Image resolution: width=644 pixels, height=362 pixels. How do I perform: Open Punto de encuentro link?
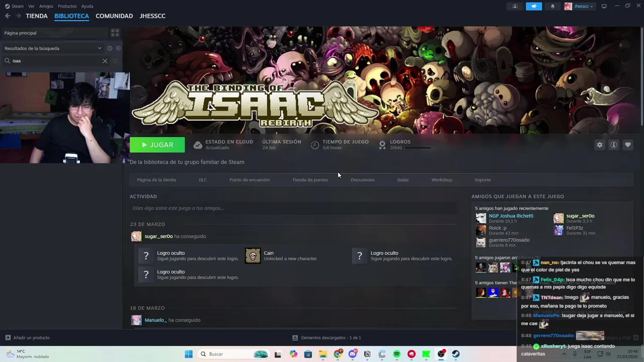click(x=250, y=179)
